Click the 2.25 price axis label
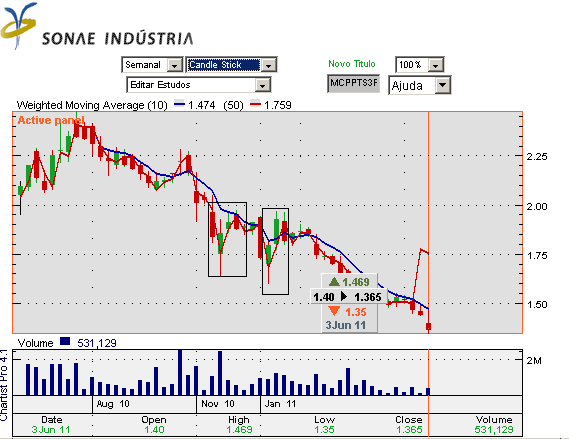This screenshot has width=569, height=439. pos(537,157)
